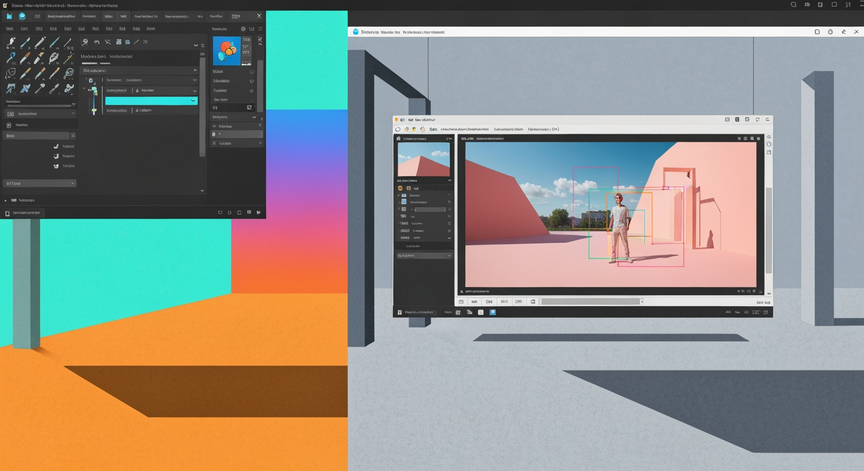Click the blue icon in the editor's bottom status bar
Viewport: 864px width, 471px height.
coord(493,312)
